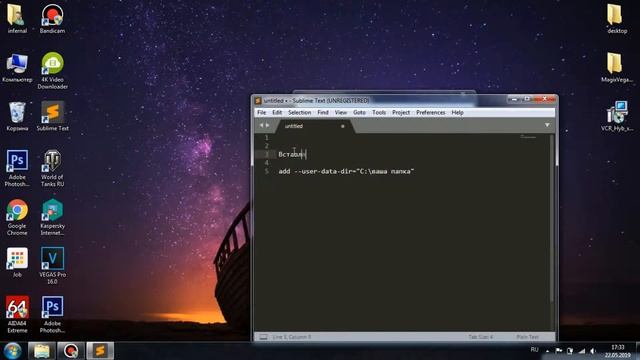
Task: Open the File menu
Action: tap(262, 112)
